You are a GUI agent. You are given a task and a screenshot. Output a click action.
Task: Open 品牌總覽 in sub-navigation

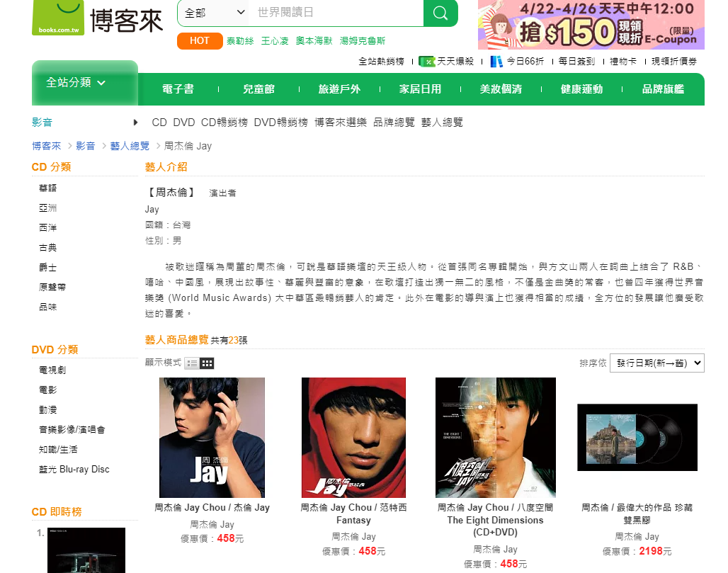[394, 123]
